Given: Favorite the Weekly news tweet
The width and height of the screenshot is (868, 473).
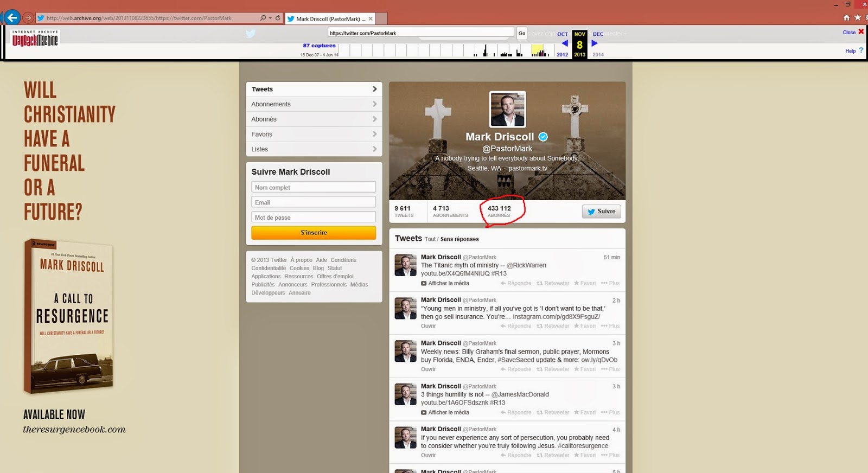Looking at the screenshot, I should (585, 369).
